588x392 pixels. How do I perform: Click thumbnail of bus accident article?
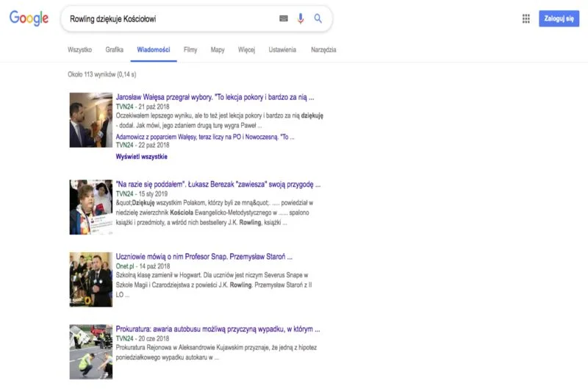pyautogui.click(x=90, y=352)
